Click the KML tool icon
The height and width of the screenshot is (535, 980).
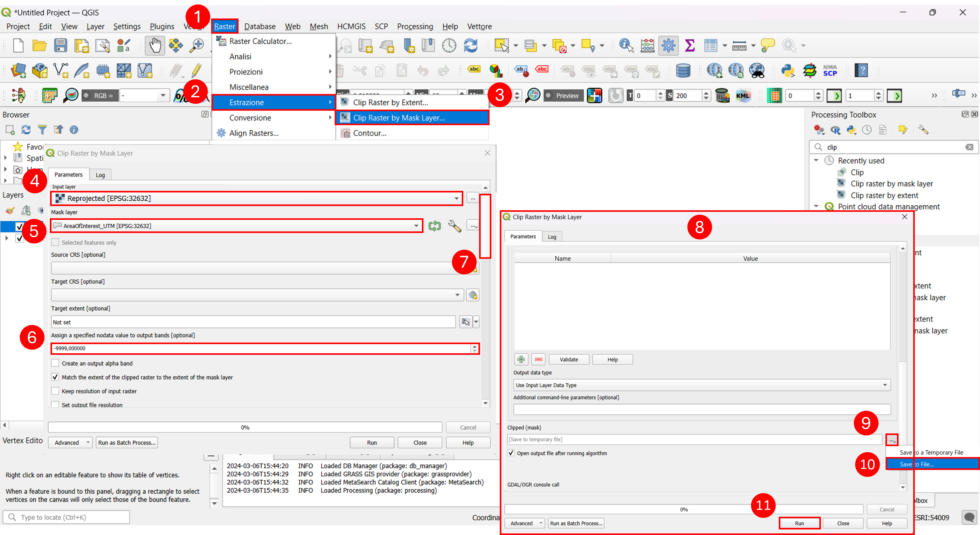click(742, 96)
